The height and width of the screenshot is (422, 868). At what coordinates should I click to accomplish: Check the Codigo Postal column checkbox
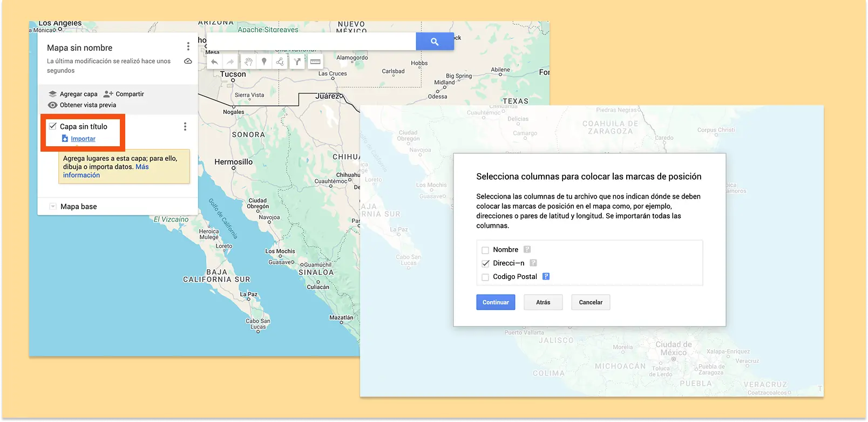485,277
